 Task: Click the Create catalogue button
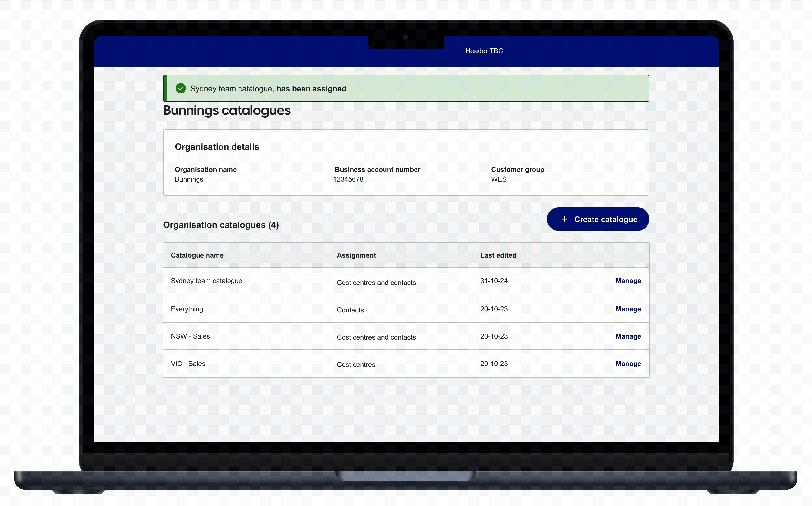tap(598, 219)
